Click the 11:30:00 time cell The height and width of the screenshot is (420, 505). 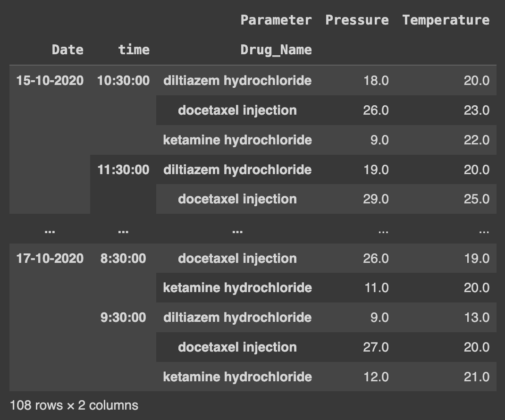123,169
